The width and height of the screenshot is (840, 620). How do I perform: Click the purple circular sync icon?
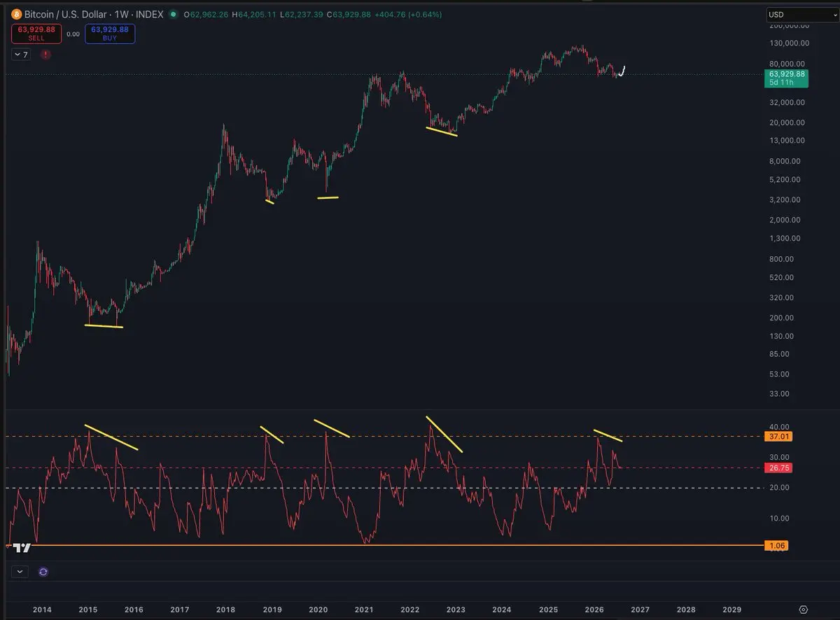[43, 572]
